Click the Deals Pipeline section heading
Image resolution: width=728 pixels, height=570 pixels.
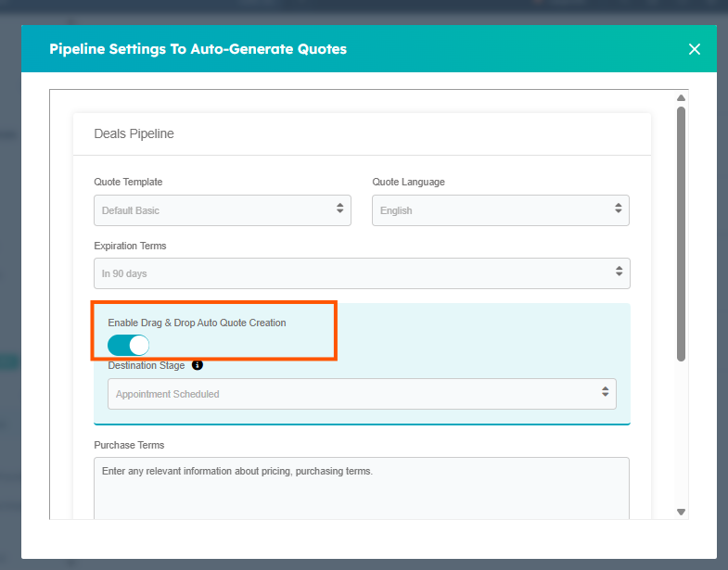[134, 133]
